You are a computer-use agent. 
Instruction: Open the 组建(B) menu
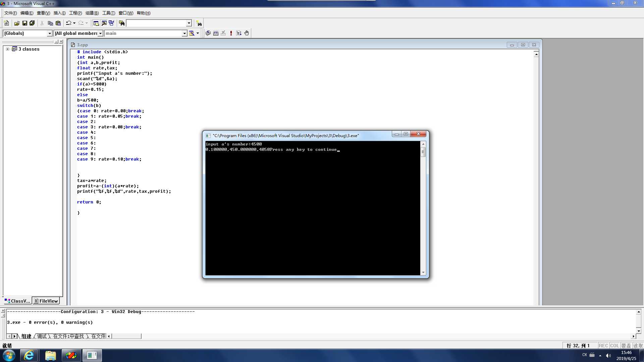pos(92,13)
